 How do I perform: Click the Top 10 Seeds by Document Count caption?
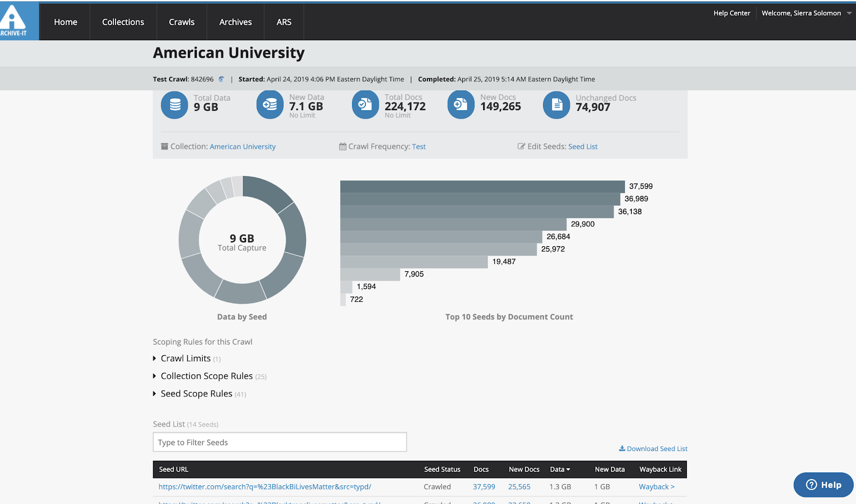coord(509,317)
